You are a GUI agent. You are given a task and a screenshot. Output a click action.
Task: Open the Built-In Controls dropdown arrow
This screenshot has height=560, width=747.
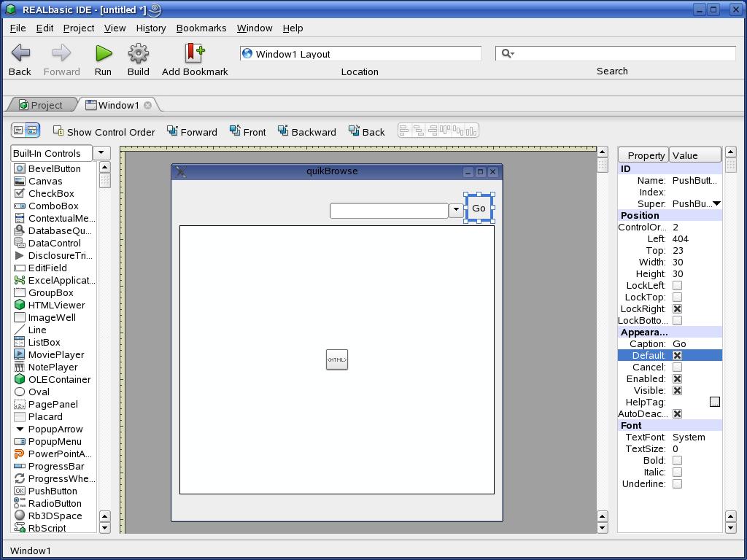(x=101, y=153)
